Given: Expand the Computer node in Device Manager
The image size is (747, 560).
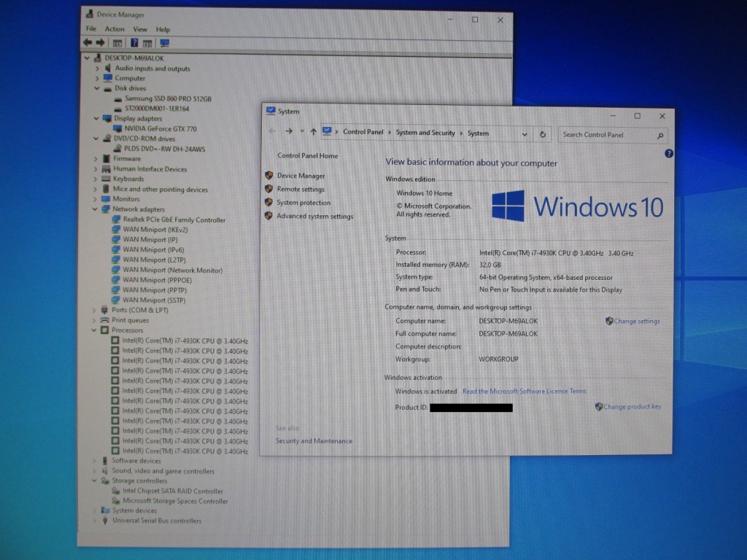Looking at the screenshot, I should coord(97,78).
